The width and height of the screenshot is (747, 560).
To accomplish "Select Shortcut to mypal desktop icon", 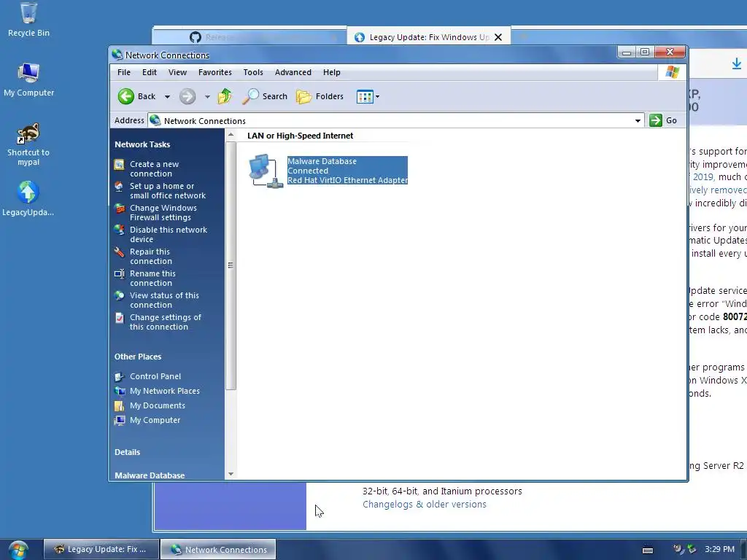I will [28, 144].
